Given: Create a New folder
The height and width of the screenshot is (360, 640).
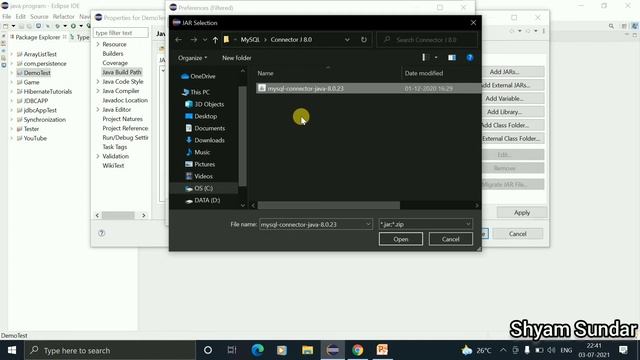Looking at the screenshot, I should [x=237, y=58].
